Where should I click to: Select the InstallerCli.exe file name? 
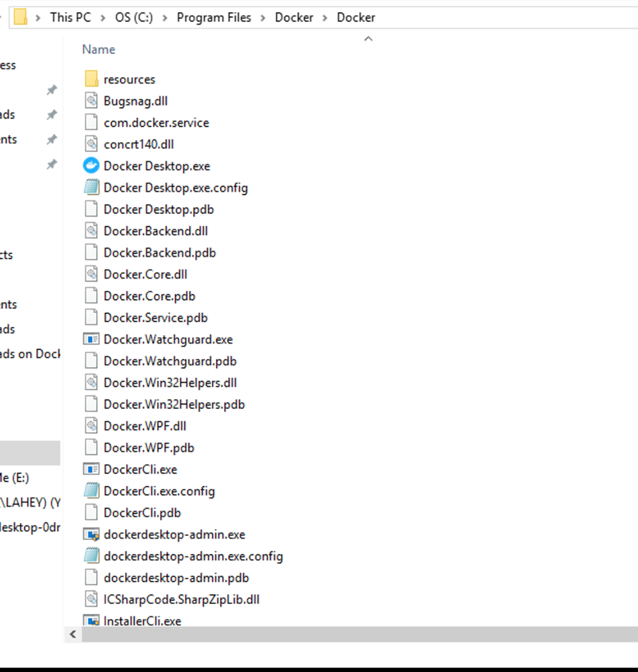tap(142, 621)
